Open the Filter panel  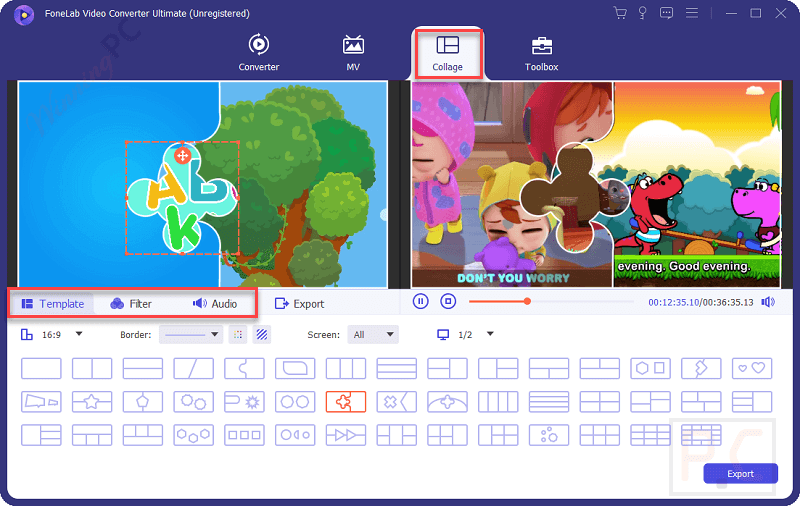131,304
